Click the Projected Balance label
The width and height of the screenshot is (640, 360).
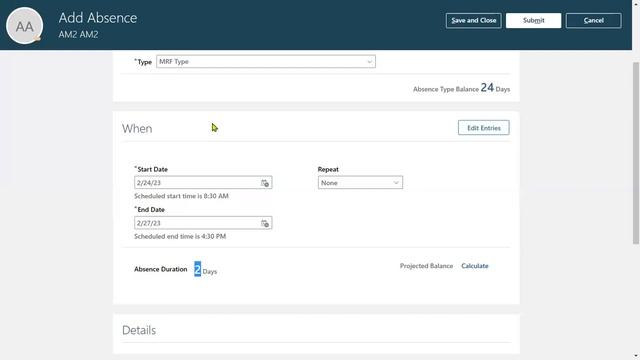tap(426, 266)
